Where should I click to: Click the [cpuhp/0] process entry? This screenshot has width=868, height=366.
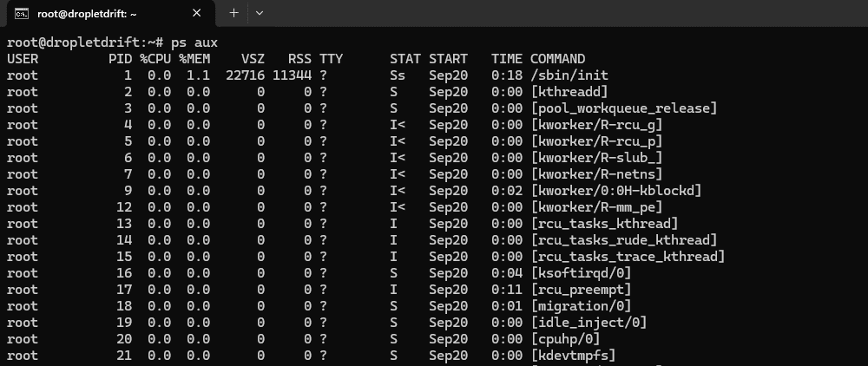pos(565,339)
